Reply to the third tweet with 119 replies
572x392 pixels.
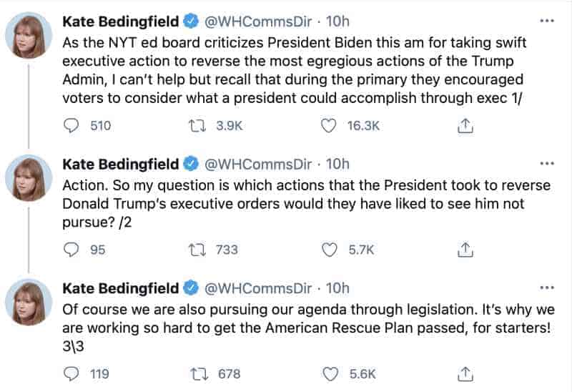(71, 373)
